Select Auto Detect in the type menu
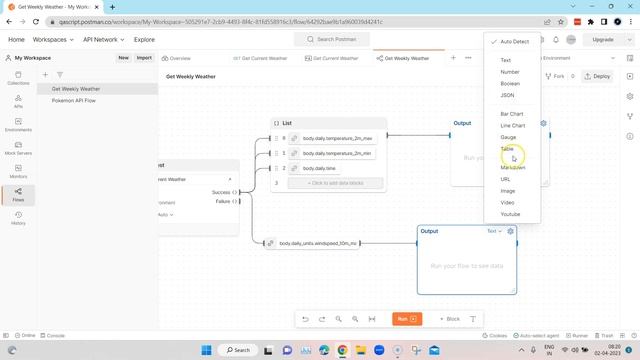 tap(512, 42)
